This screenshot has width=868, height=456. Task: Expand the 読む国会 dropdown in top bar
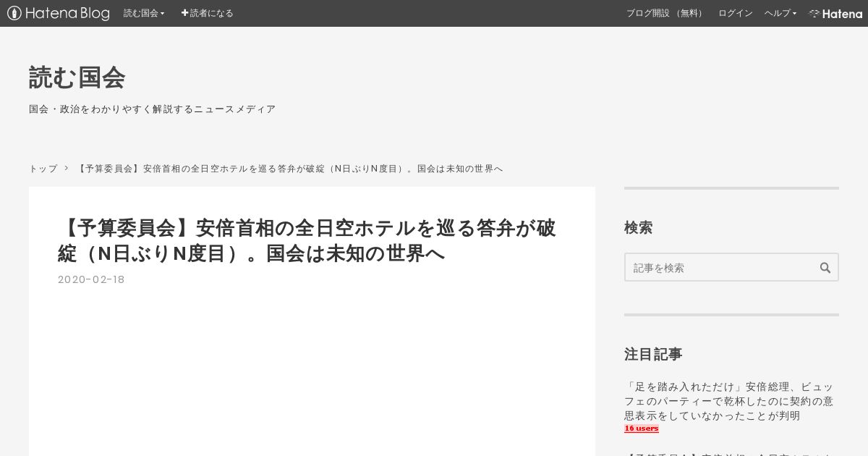pyautogui.click(x=144, y=13)
